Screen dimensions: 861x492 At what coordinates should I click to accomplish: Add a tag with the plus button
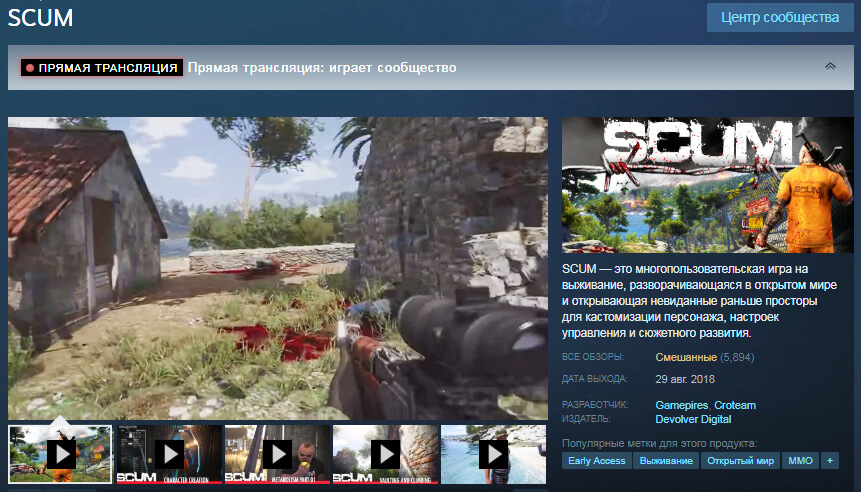click(x=830, y=461)
